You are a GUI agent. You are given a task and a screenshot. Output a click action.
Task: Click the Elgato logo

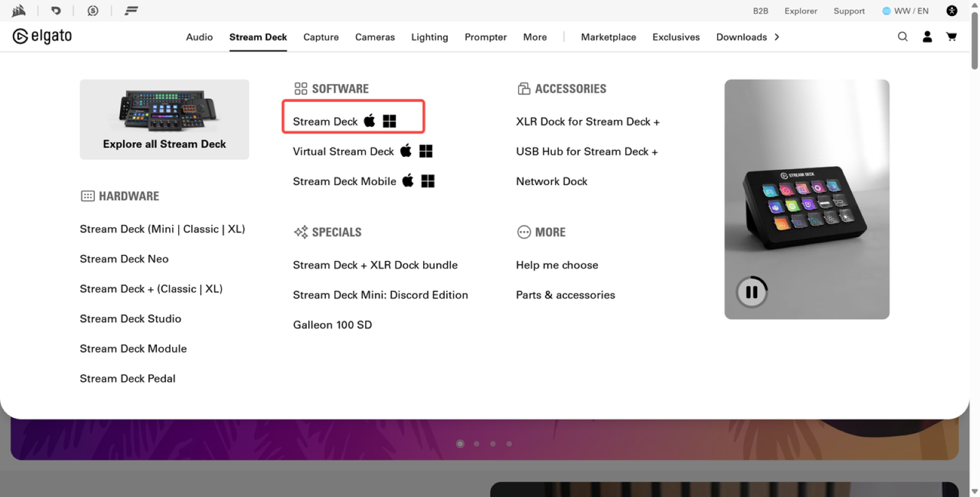(42, 36)
